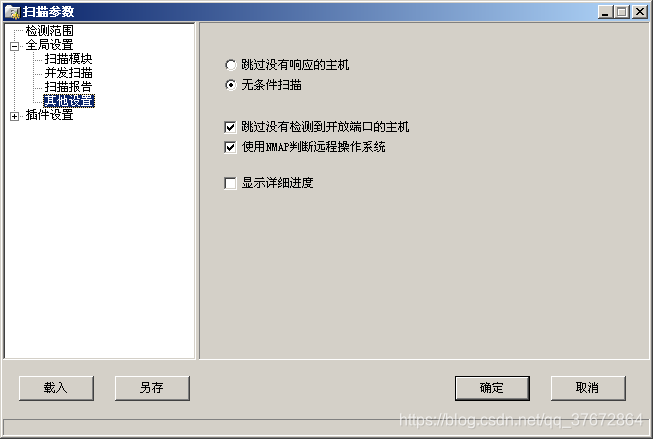653x439 pixels.
Task: Minimize the 扫描参数 window
Action: pyautogui.click(x=606, y=12)
